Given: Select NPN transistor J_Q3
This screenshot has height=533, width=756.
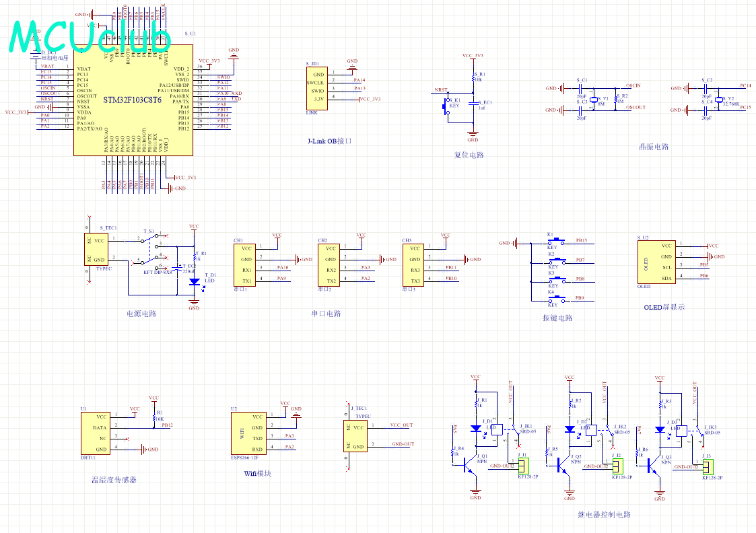Looking at the screenshot, I should (654, 465).
